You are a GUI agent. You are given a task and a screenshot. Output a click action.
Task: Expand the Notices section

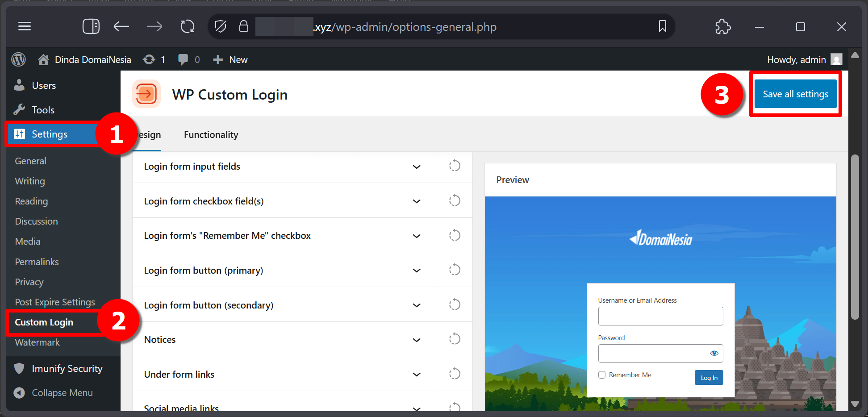click(284, 340)
